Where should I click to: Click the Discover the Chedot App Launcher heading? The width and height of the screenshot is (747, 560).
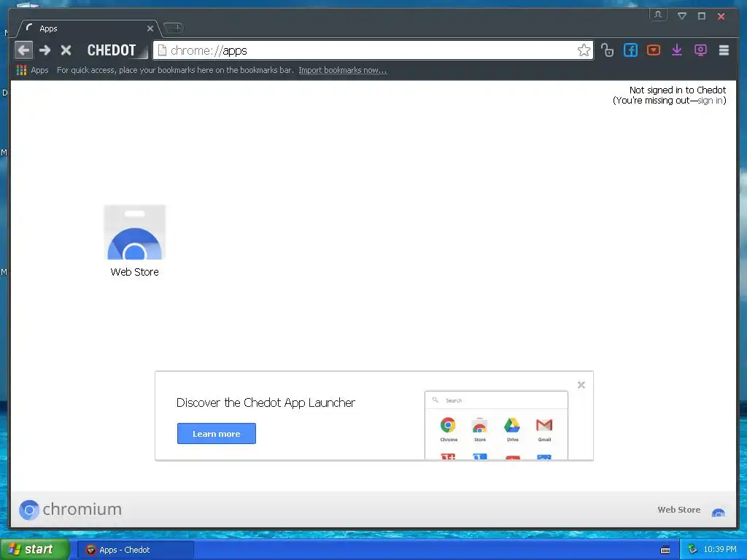[x=266, y=402]
